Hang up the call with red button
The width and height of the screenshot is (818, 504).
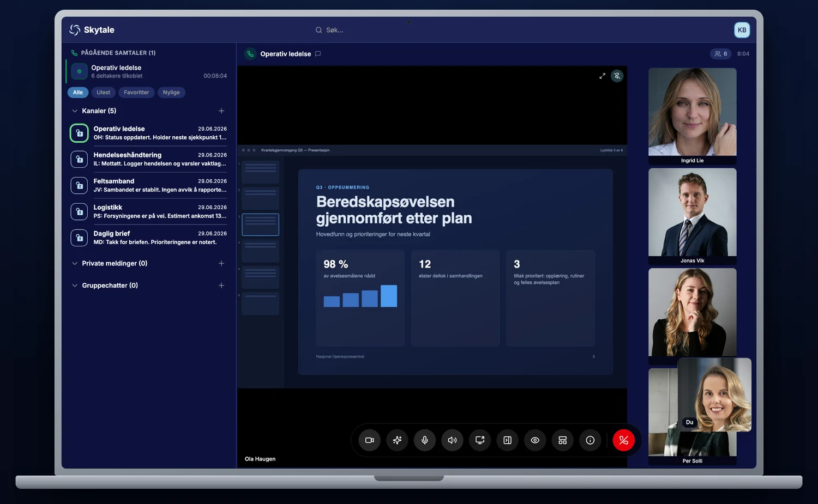624,440
